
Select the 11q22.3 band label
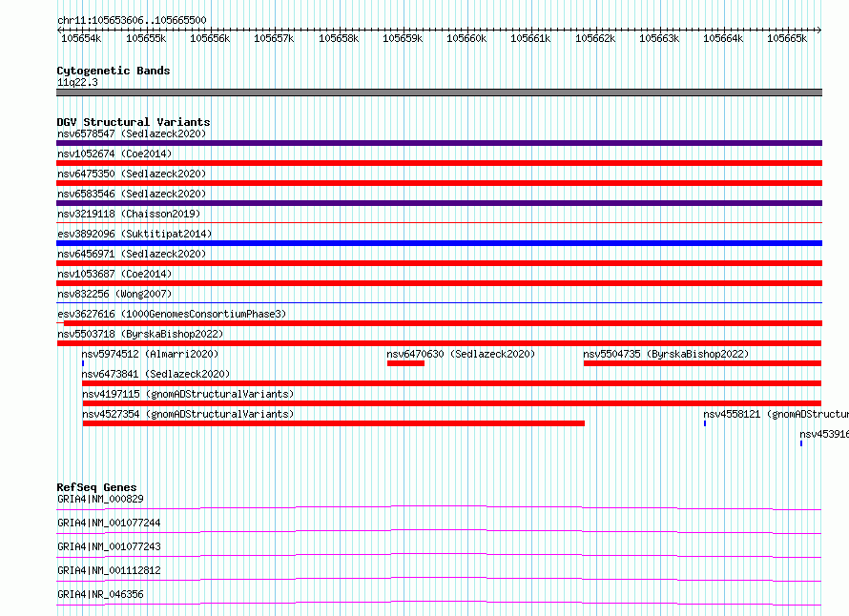tap(77, 82)
